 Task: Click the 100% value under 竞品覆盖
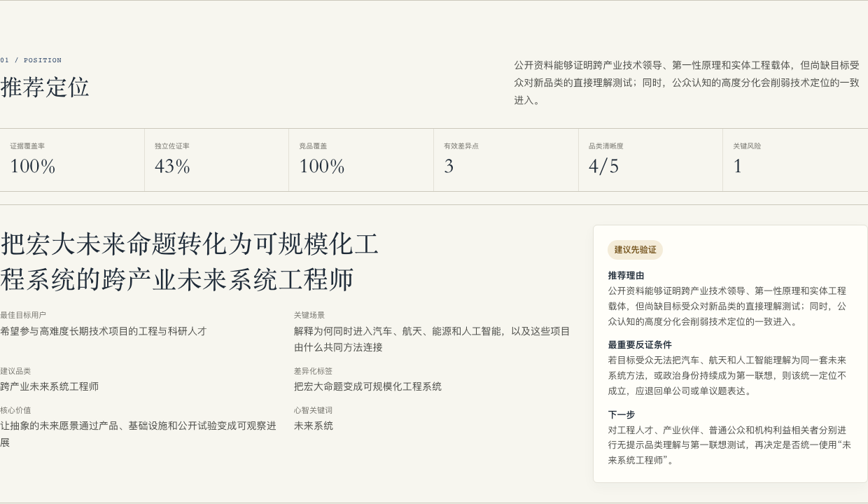click(x=322, y=167)
